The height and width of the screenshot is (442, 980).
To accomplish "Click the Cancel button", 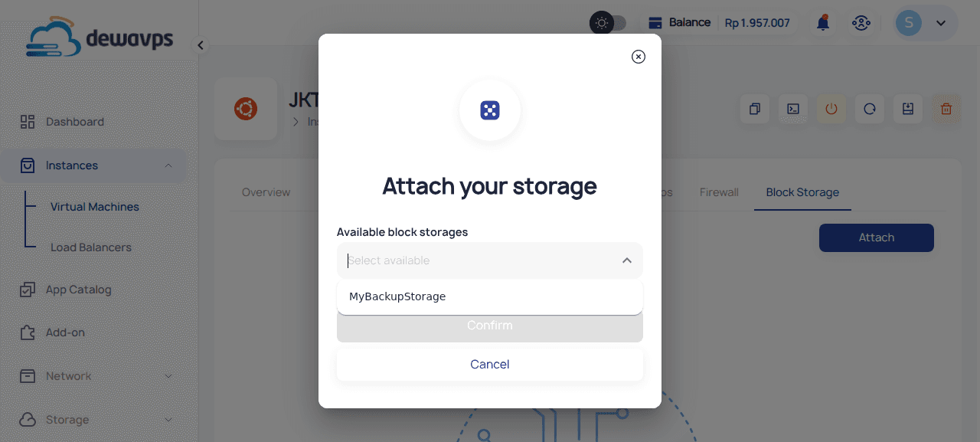I will (489, 364).
